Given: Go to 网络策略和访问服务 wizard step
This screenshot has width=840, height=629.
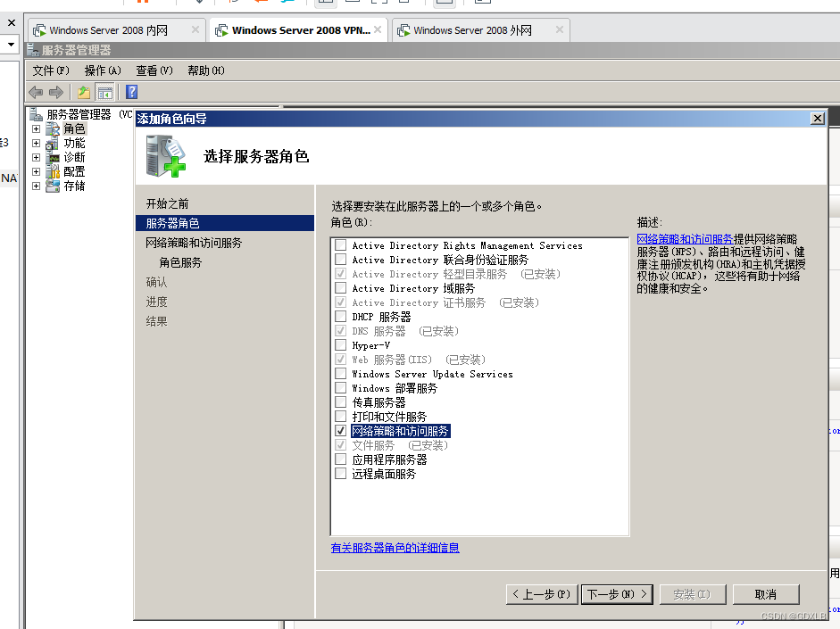Looking at the screenshot, I should 194,243.
